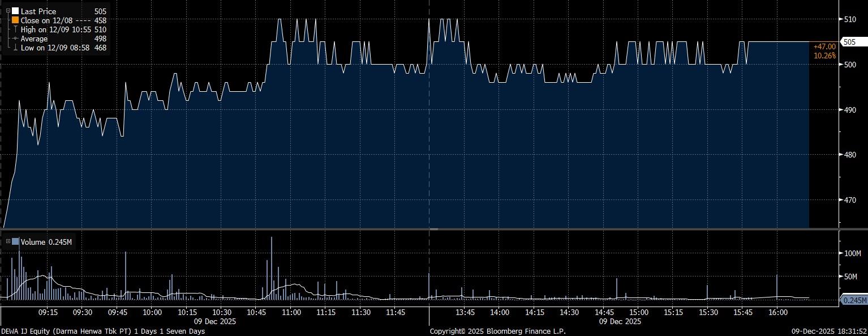Click the 510 price axis tick label
Image resolution: width=868 pixels, height=336 pixels.
pos(849,19)
